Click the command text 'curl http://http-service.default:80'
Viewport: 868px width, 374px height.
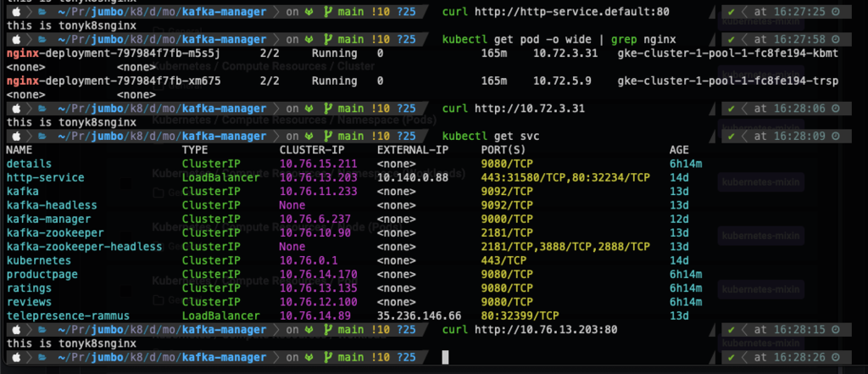(x=556, y=12)
